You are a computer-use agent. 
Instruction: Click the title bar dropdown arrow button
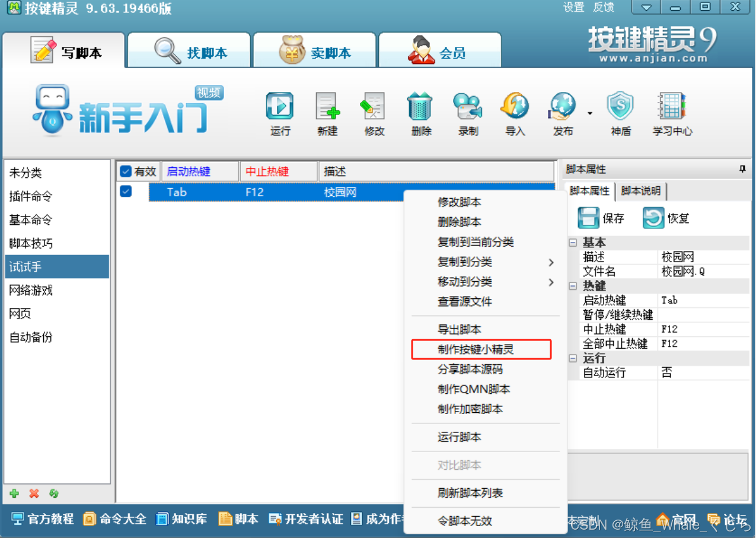coord(646,8)
